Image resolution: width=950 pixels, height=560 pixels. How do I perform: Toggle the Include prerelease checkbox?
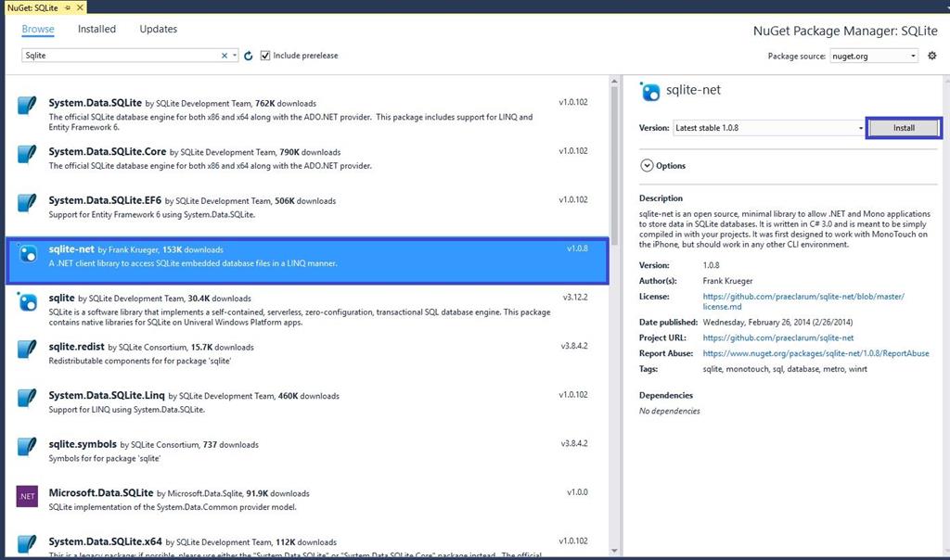(x=264, y=56)
